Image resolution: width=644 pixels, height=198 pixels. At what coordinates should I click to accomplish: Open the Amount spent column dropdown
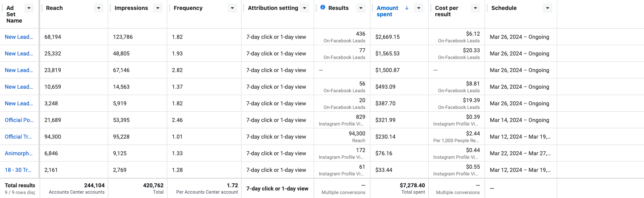point(418,8)
